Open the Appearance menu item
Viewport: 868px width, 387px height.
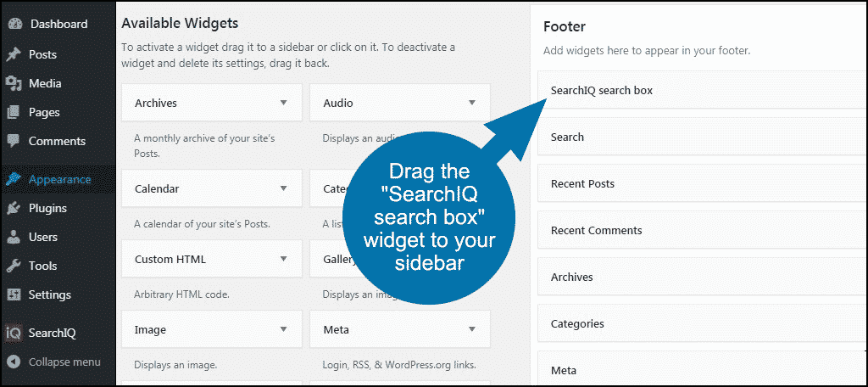click(x=59, y=179)
